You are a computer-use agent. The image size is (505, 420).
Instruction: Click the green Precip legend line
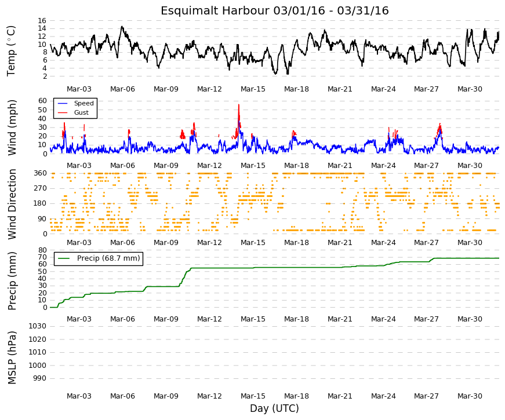[64, 258]
